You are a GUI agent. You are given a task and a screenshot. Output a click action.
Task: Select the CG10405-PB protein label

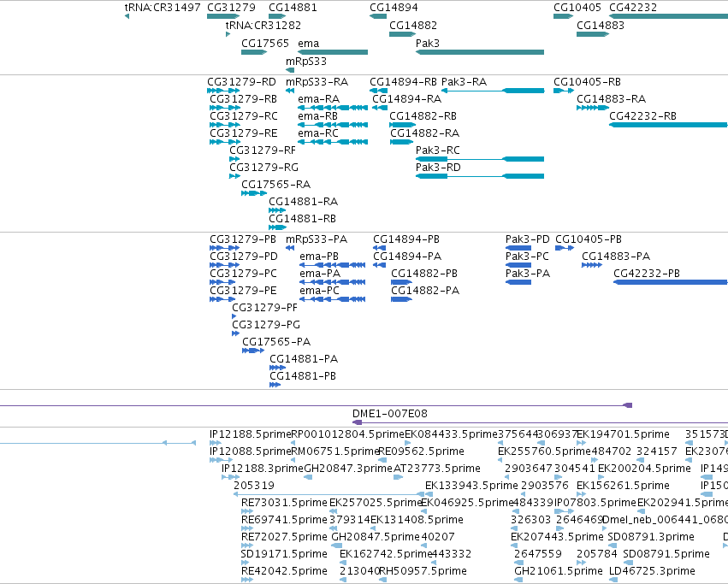589,239
